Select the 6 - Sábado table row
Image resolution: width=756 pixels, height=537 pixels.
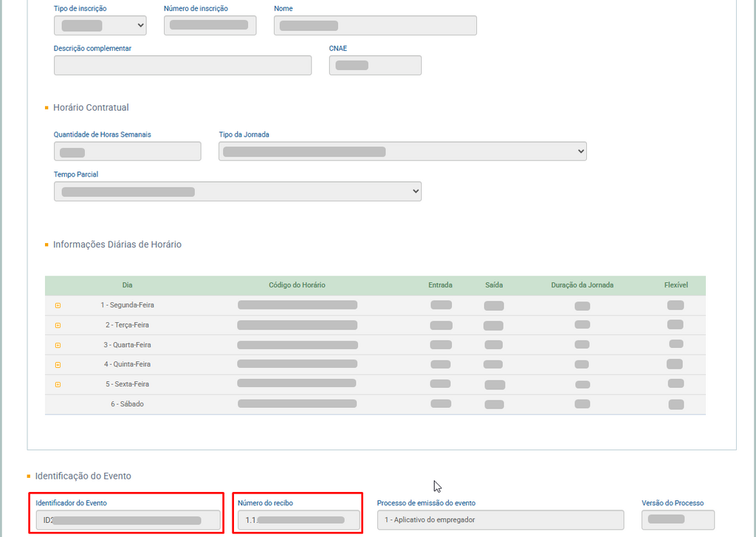pos(375,404)
